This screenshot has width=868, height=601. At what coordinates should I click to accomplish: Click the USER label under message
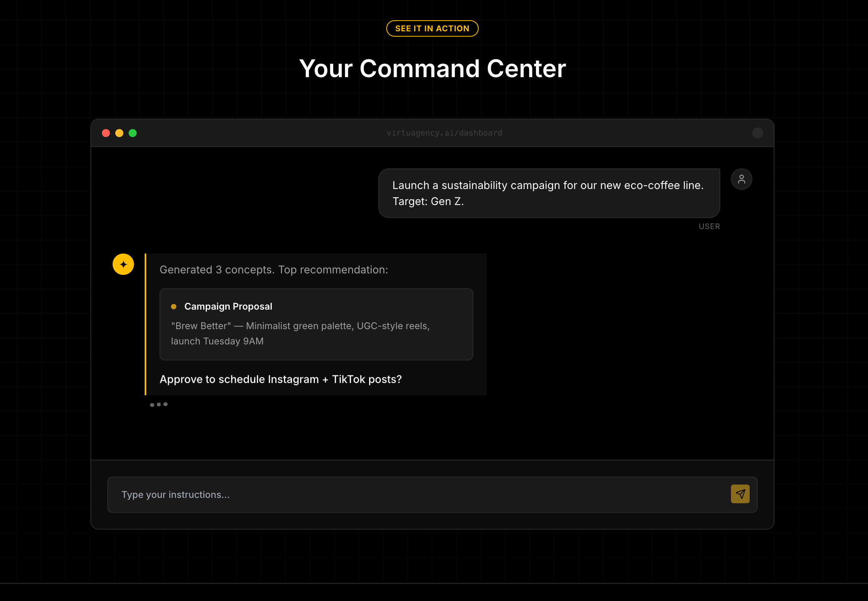point(709,226)
